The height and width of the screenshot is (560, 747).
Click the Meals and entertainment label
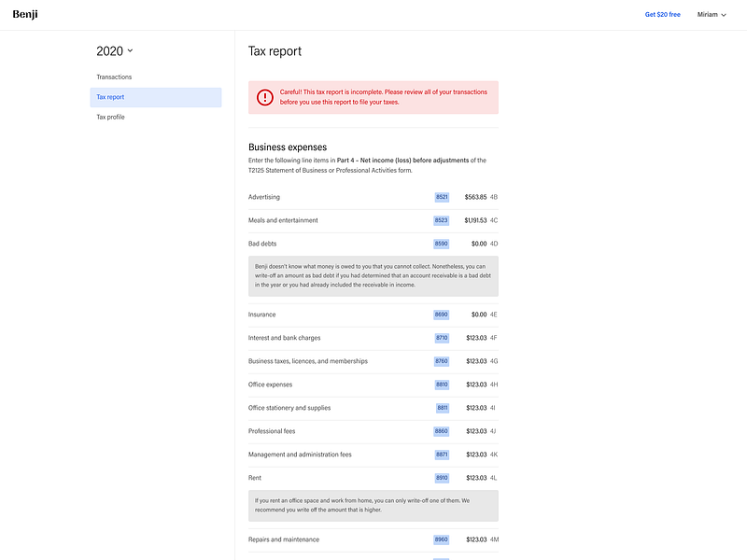283,220
